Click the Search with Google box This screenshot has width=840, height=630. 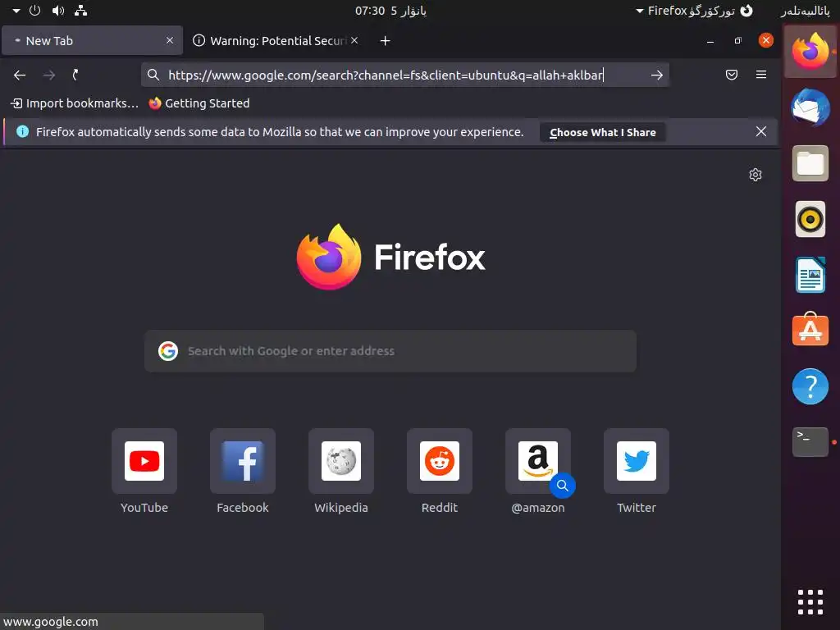(390, 351)
